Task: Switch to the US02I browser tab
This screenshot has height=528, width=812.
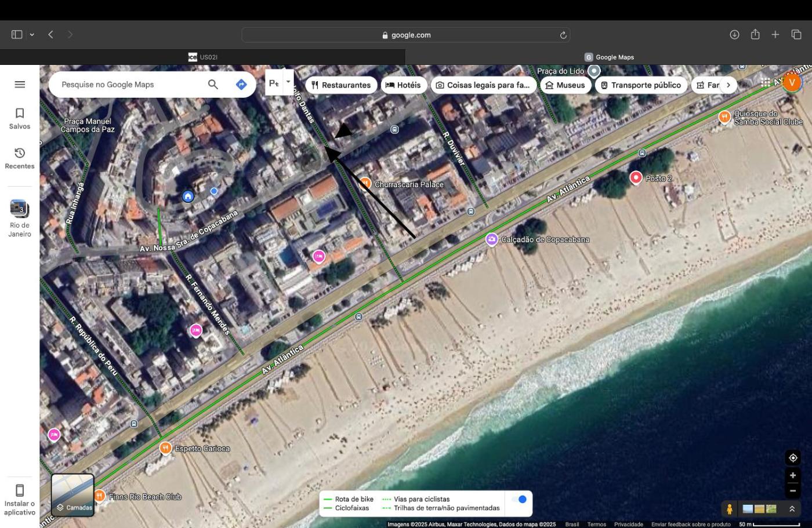Action: tap(203, 57)
